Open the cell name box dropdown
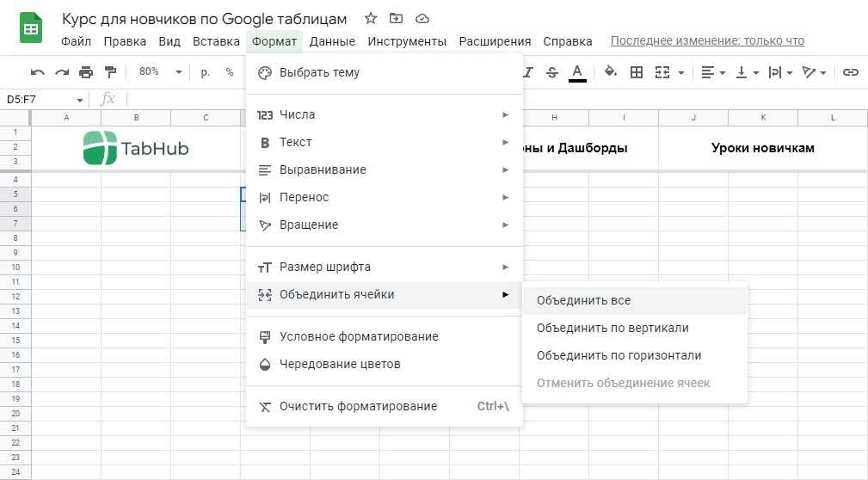The height and width of the screenshot is (480, 868). click(x=80, y=100)
